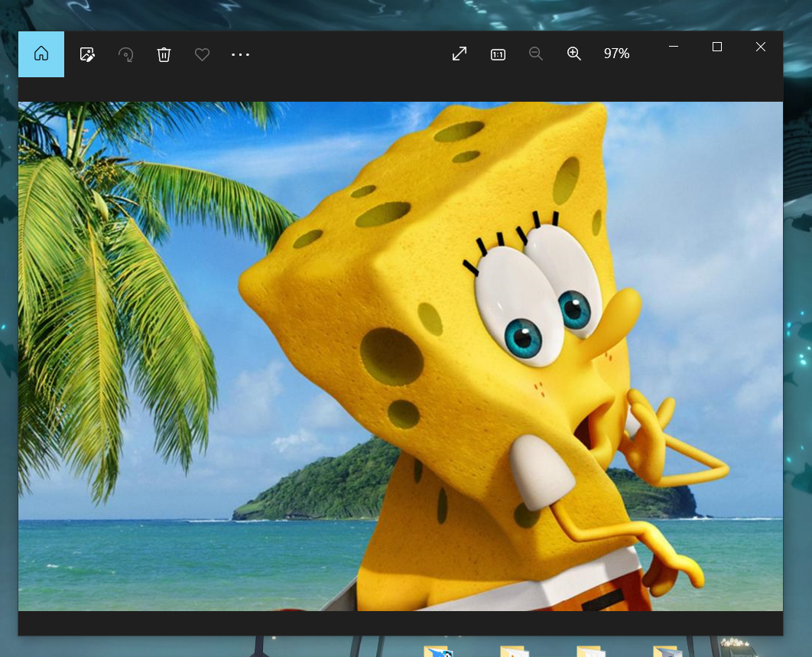Screen dimensions: 812x657
Task: Zoom out using the minus magnifier
Action: [x=536, y=54]
